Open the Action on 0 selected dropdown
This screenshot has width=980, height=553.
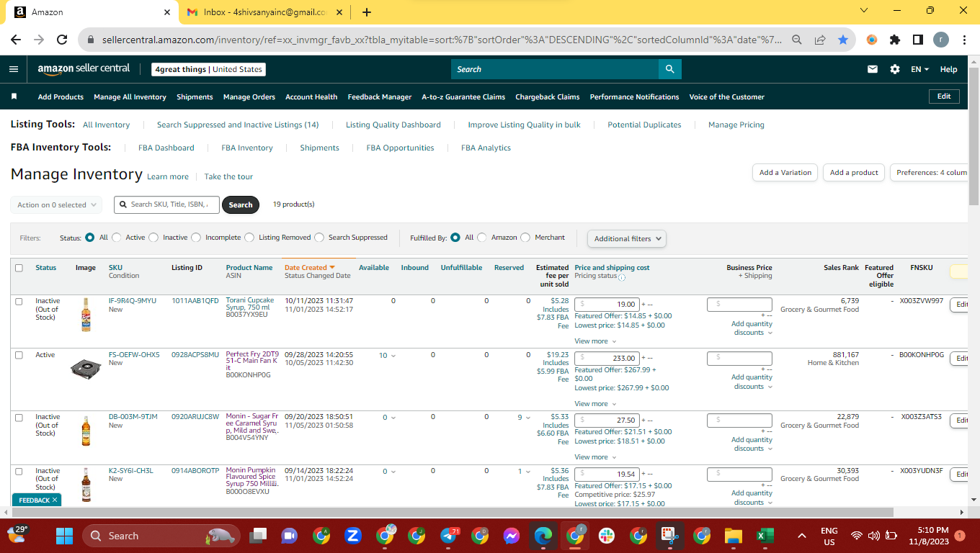click(x=56, y=205)
